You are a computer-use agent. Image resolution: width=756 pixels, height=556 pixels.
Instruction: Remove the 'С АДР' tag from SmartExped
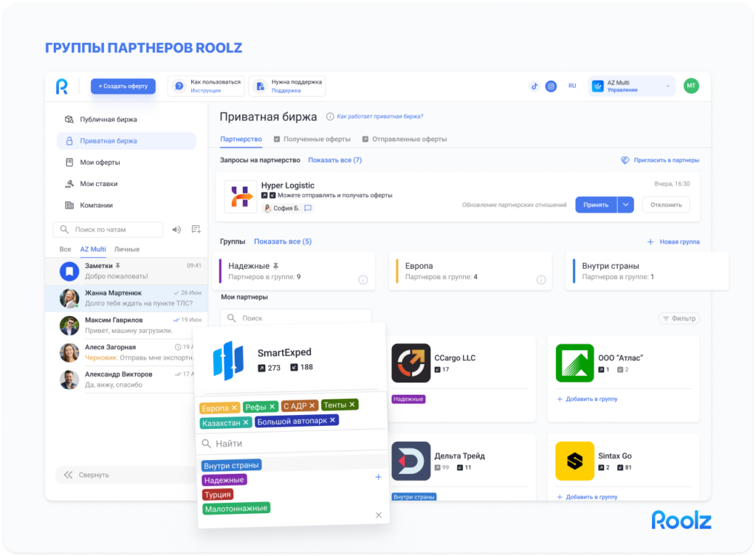[x=311, y=405]
